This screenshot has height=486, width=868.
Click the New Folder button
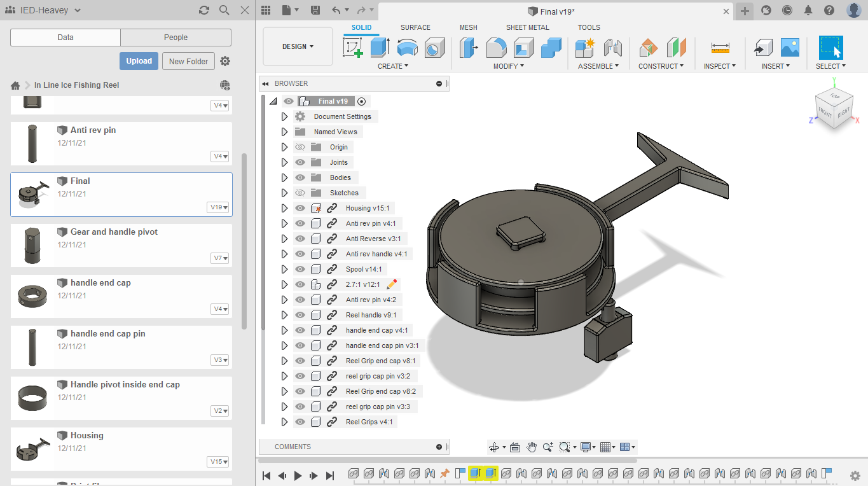coord(188,61)
